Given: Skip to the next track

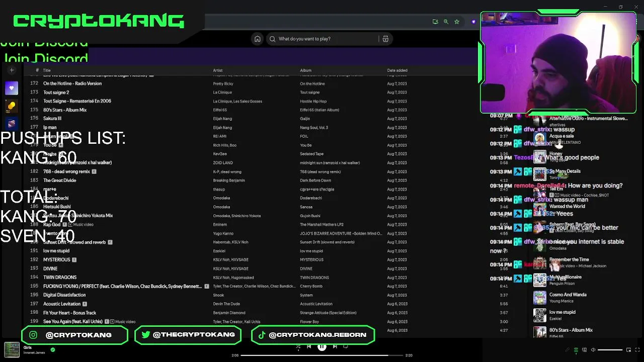Looking at the screenshot, I should coord(335,346).
